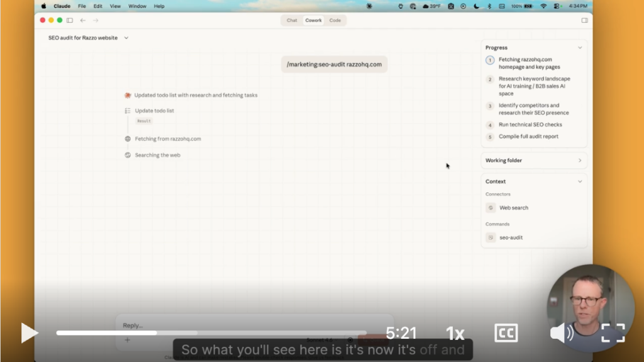This screenshot has height=362, width=644.
Task: Go forward with the right arrow
Action: point(96,20)
